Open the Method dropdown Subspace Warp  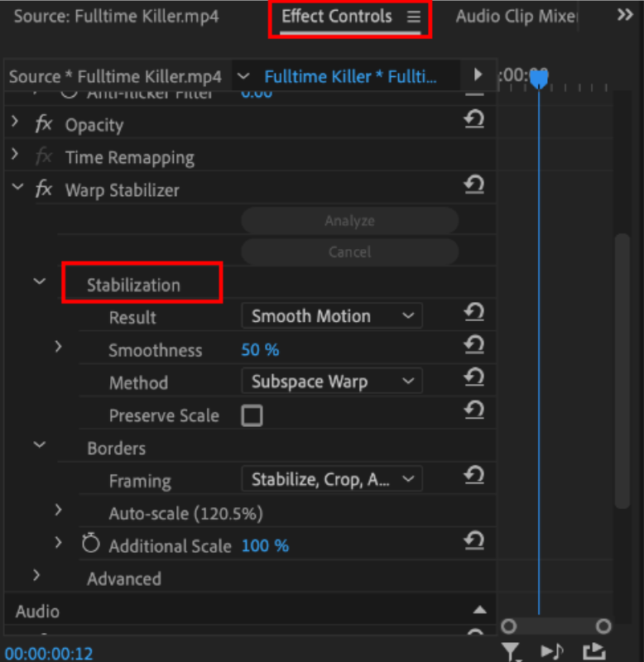tap(332, 381)
